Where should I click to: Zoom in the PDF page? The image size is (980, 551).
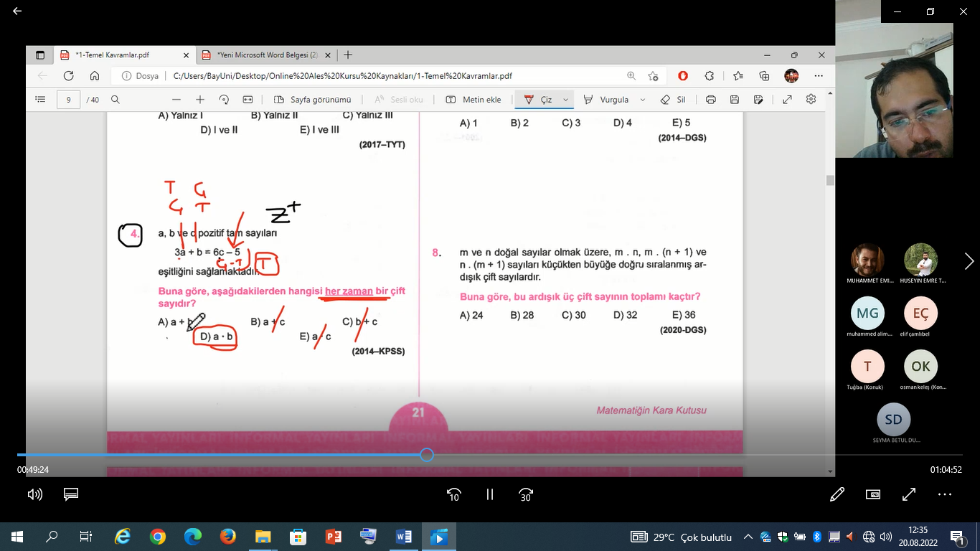pyautogui.click(x=200, y=100)
